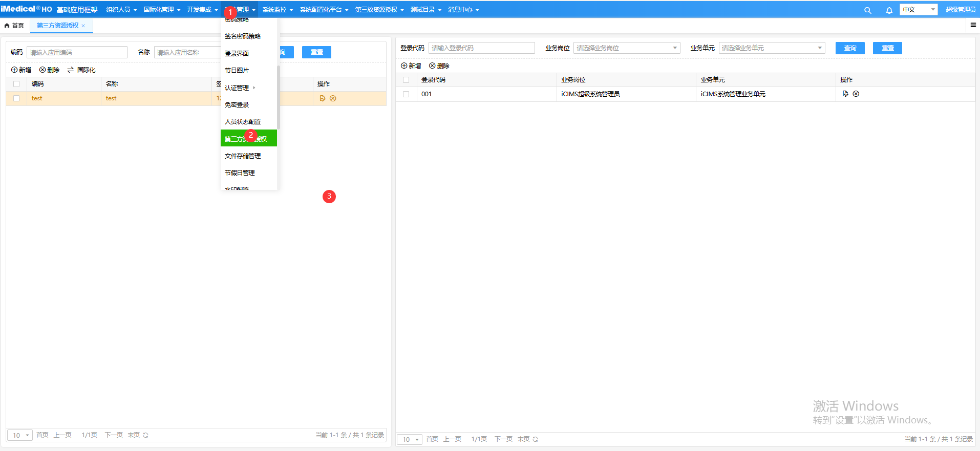980x451 pixels.
Task: Click the edit icon in row 001
Action: (845, 94)
